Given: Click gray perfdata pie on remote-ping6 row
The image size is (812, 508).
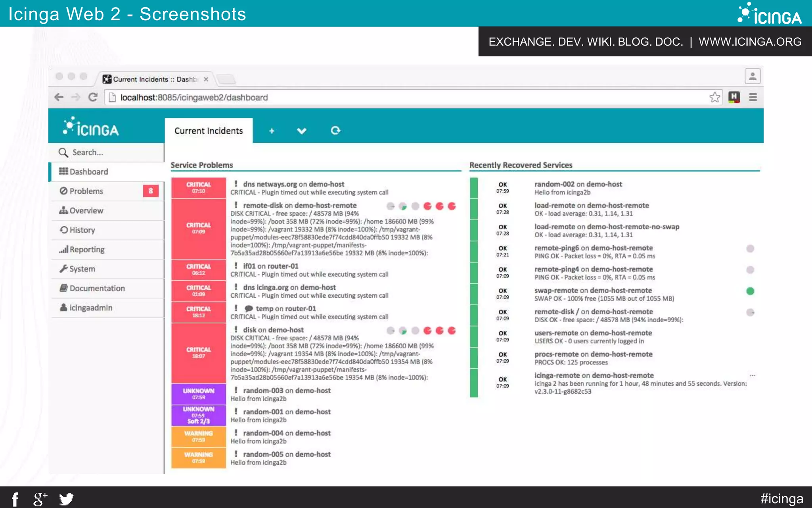Looking at the screenshot, I should click(750, 249).
